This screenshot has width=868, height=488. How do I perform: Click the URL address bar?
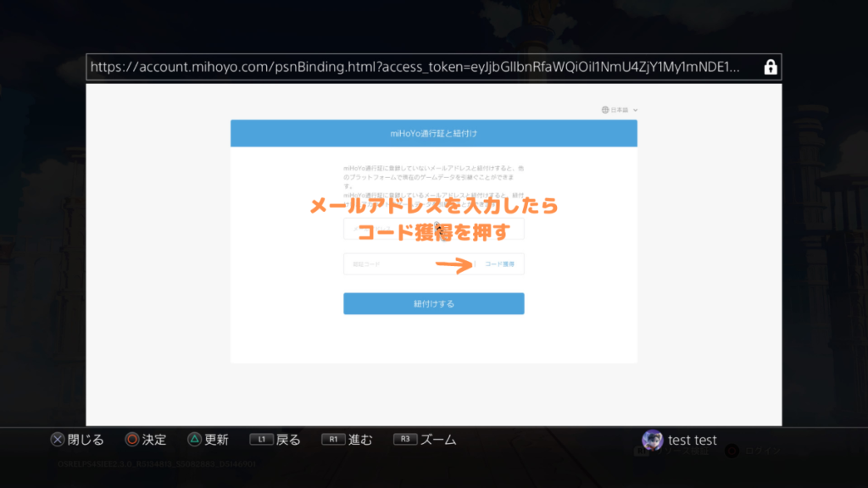[x=433, y=67]
